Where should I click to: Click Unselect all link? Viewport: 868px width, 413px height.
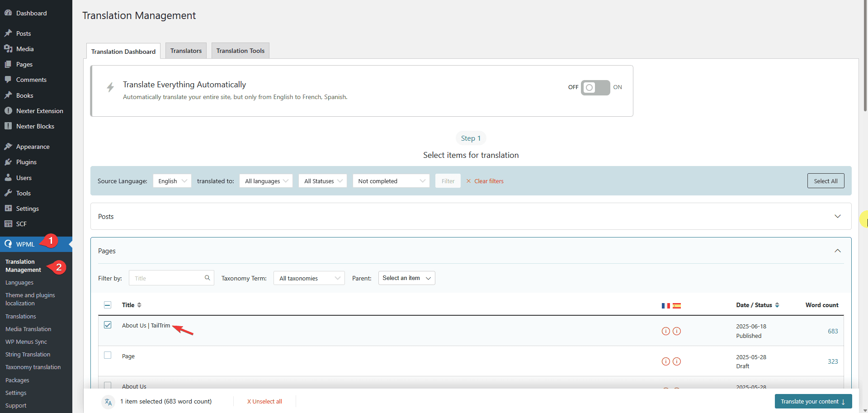click(x=264, y=401)
